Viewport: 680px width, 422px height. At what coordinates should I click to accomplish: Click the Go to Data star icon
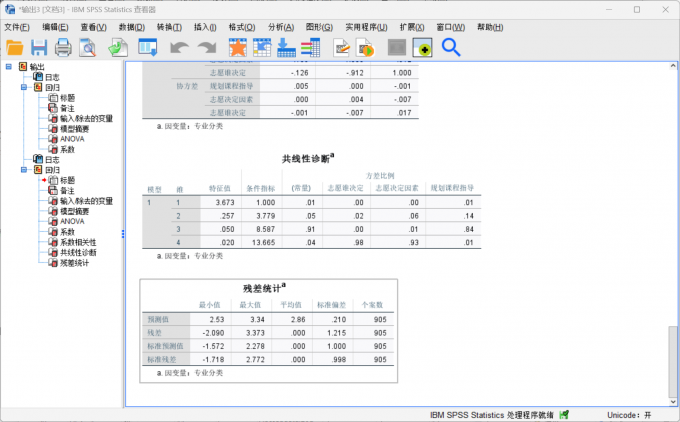tap(238, 47)
